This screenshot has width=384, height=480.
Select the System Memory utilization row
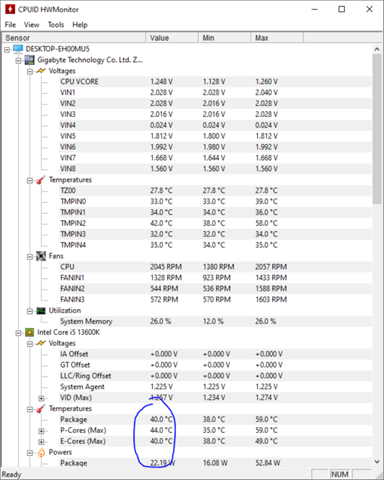215,321
